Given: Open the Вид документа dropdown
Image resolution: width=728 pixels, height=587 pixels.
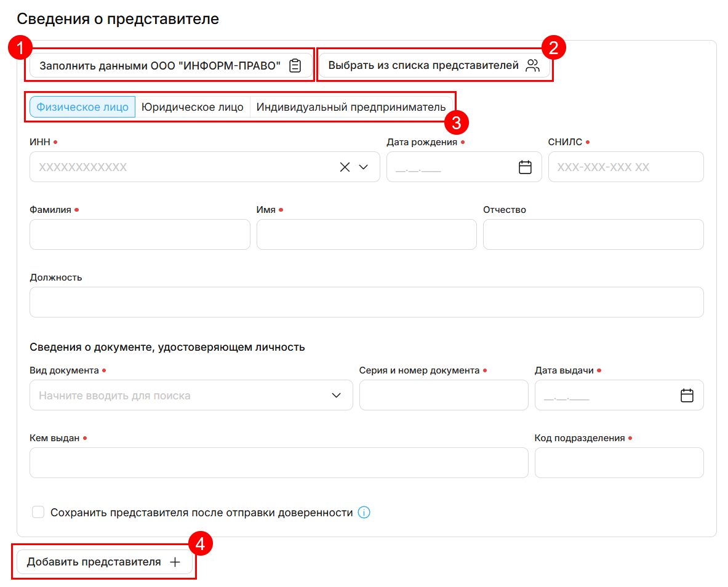Looking at the screenshot, I should [x=336, y=396].
